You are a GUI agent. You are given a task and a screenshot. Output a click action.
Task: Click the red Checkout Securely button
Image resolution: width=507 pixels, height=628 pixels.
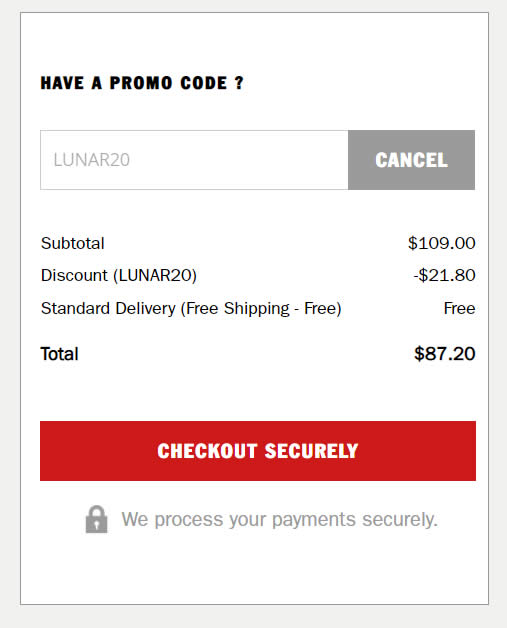tap(258, 451)
